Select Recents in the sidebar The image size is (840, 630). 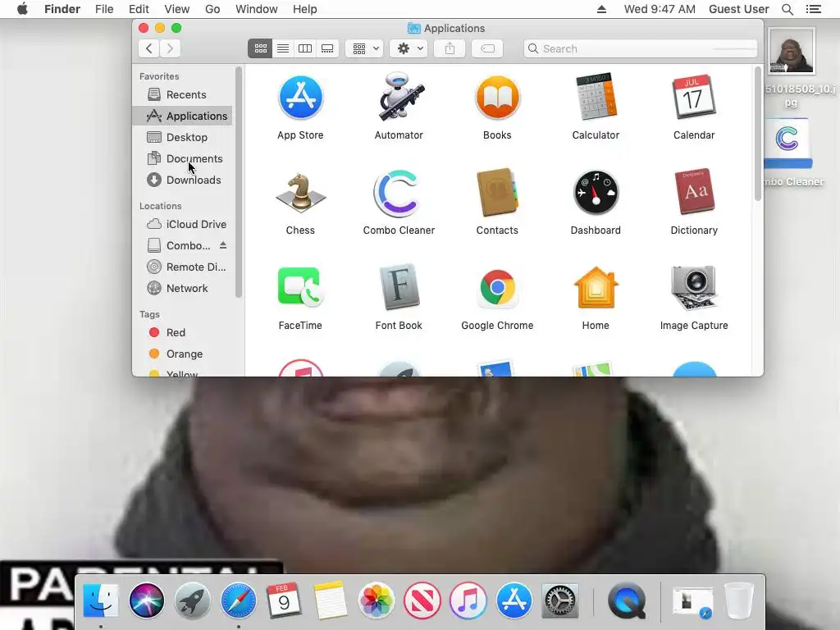pos(182,95)
